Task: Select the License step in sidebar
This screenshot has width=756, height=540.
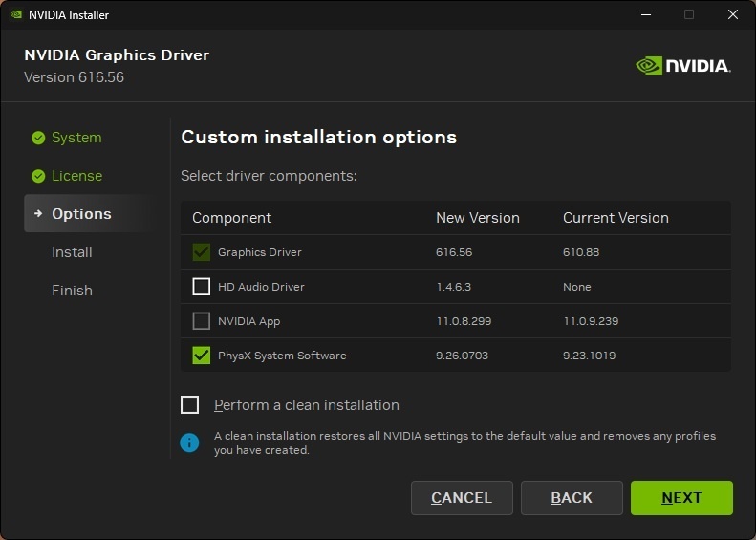Action: point(76,176)
